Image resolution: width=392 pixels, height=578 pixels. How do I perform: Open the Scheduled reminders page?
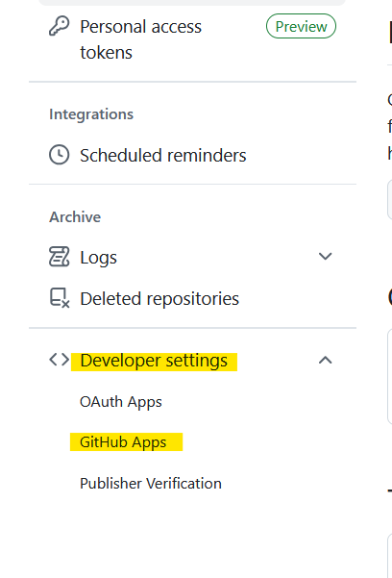(162, 155)
